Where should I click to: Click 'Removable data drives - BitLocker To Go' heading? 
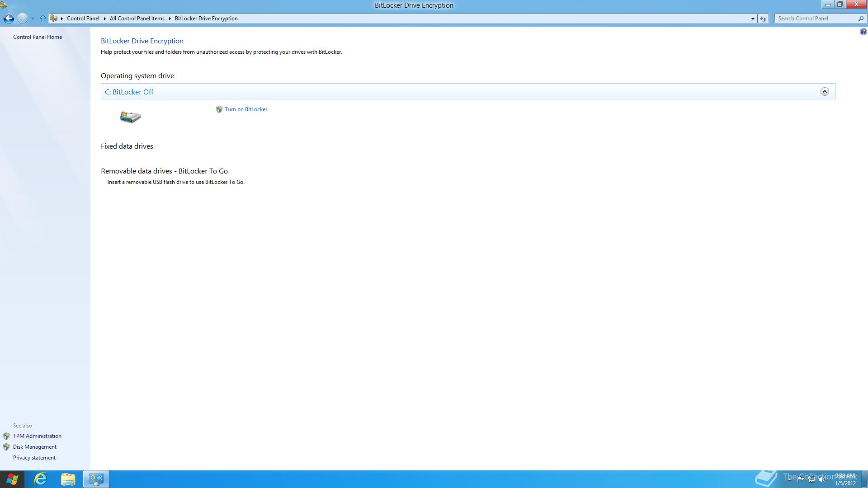coord(164,171)
